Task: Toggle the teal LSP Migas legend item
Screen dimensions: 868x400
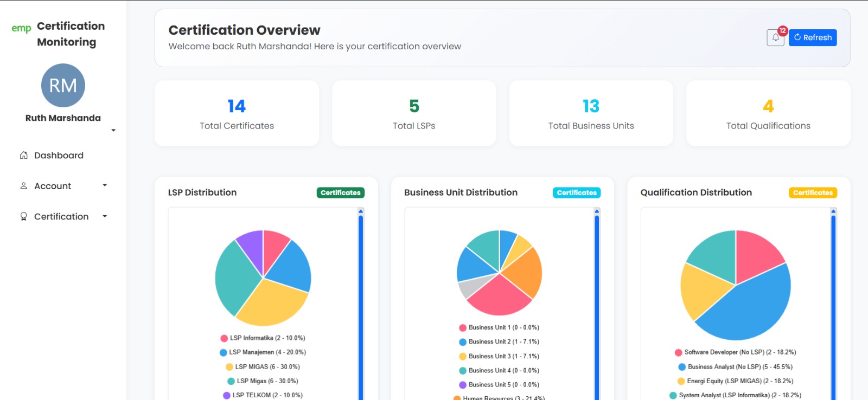Action: (x=263, y=381)
